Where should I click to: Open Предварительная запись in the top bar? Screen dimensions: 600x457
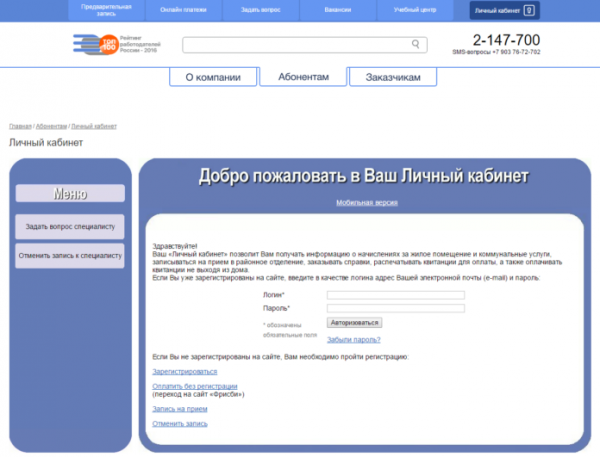(x=106, y=10)
